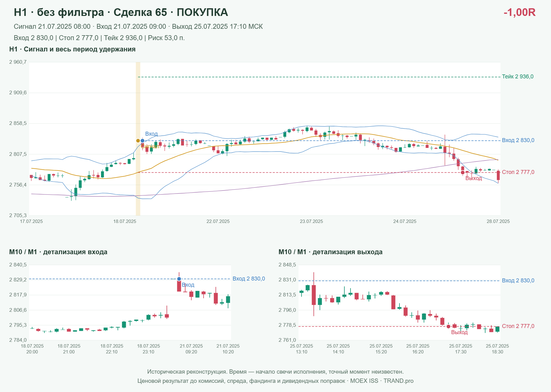This screenshot has height=392, width=551.
Task: Select the line starting "Сигнал 21.07.2025 08:00"
Action: coord(138,27)
